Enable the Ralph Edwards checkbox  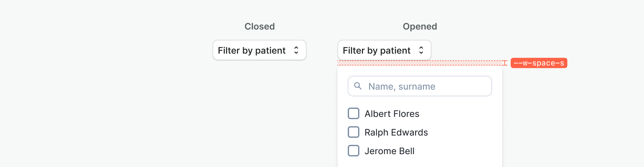click(354, 132)
